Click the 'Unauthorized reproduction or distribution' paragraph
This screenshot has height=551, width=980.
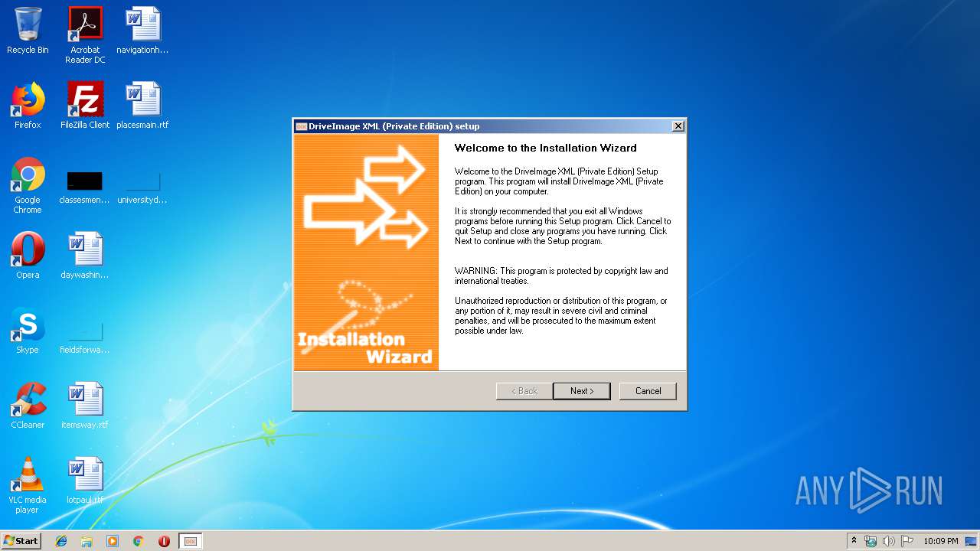561,316
